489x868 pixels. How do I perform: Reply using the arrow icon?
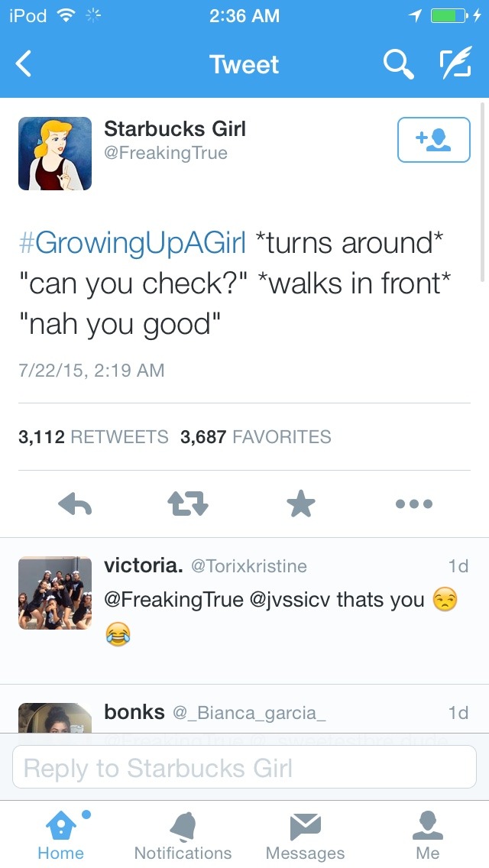75,504
